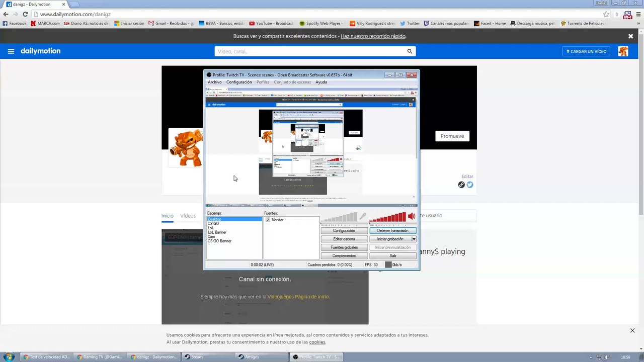Open the Ayuda menu in OBS
Screen dimensions: 644x362
click(x=321, y=82)
